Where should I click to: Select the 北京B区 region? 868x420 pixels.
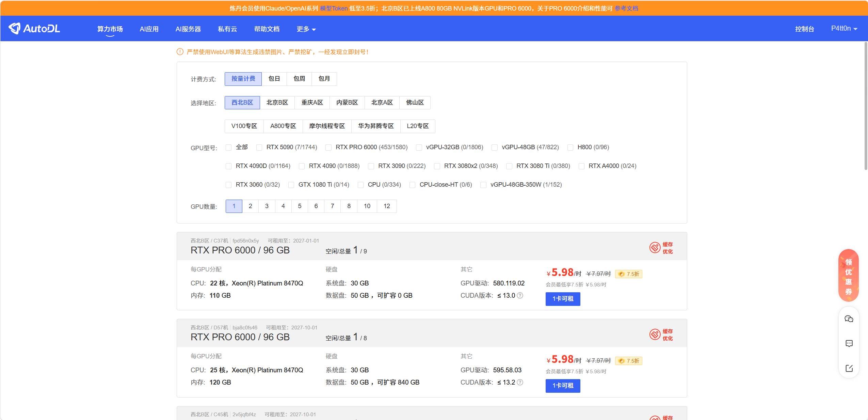(x=277, y=103)
